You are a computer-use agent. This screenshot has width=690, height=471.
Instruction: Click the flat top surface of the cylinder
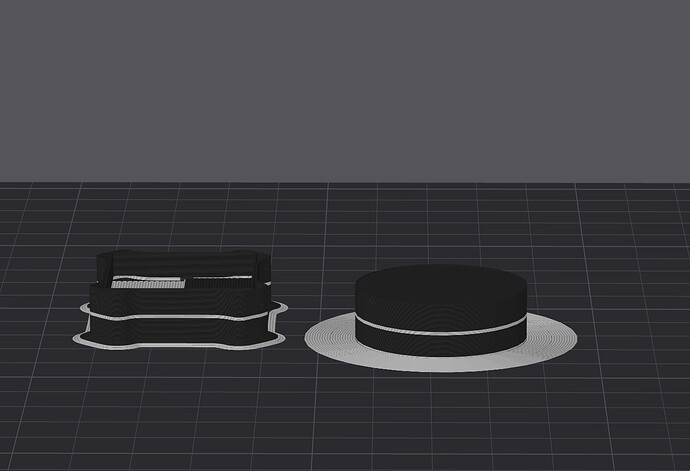(x=441, y=284)
